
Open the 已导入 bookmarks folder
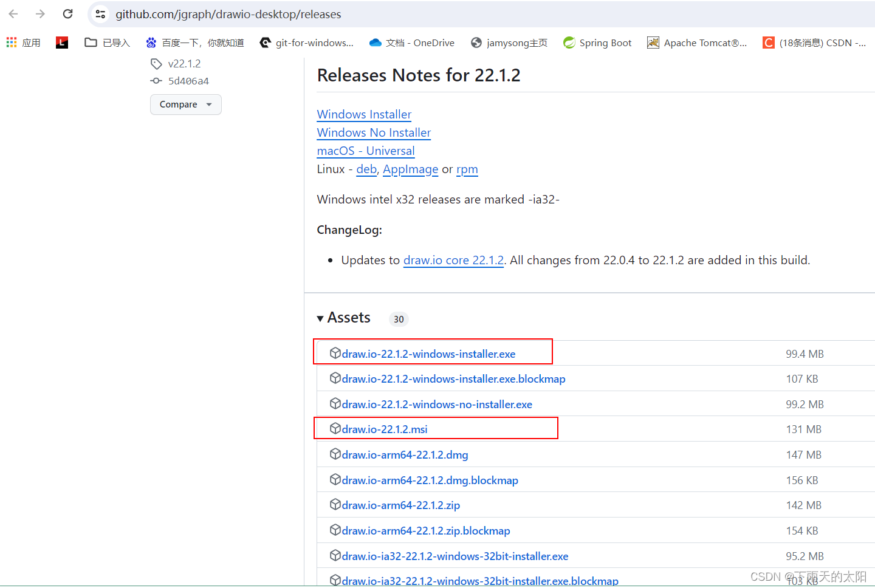(x=108, y=43)
